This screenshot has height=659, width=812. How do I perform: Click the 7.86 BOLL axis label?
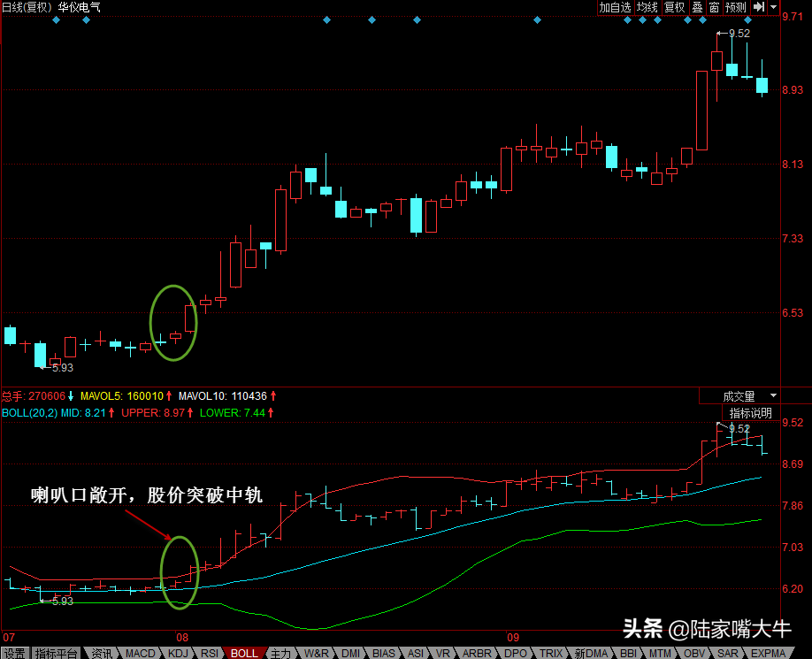coord(793,505)
